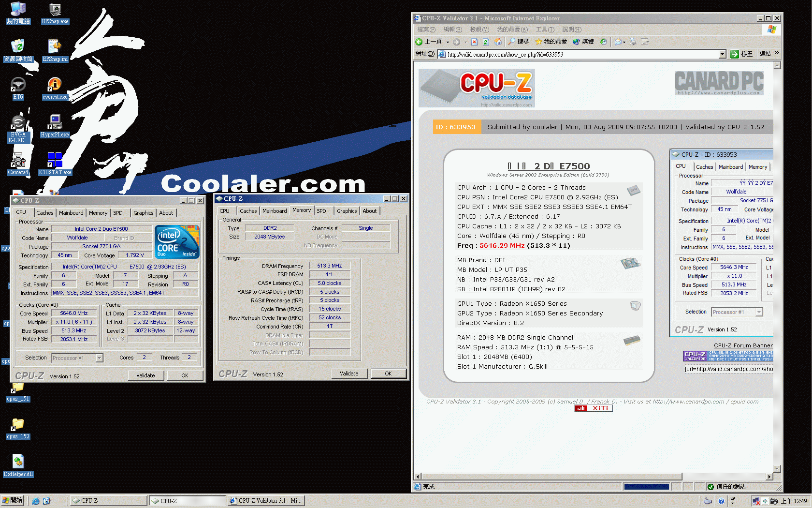Select the K10STAT.exe desktop icon
Viewport: 812px width, 508px height.
point(55,164)
